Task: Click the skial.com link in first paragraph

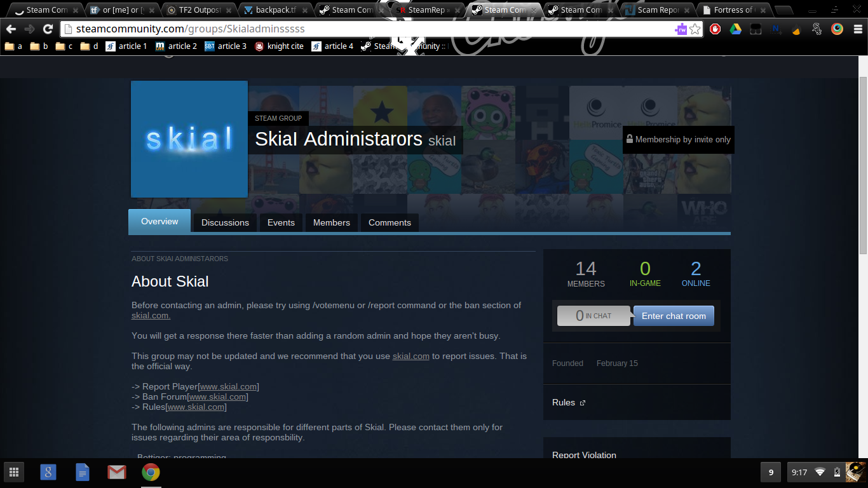Action: click(x=151, y=315)
